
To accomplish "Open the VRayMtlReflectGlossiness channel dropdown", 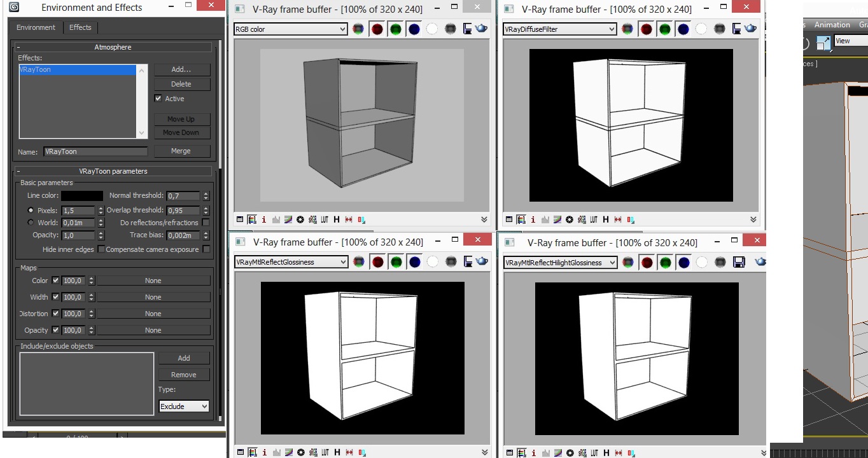I will click(x=290, y=261).
